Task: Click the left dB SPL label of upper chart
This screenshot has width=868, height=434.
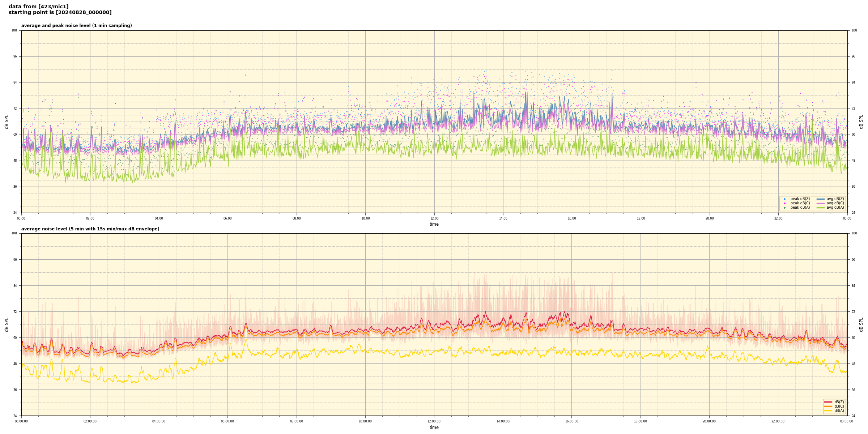Action: pos(7,122)
